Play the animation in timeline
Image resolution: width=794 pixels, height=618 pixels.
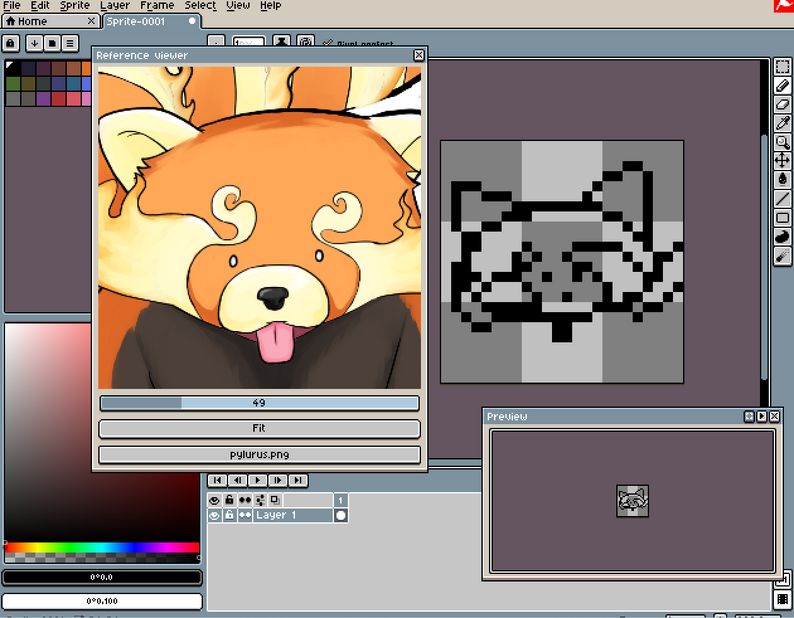258,480
